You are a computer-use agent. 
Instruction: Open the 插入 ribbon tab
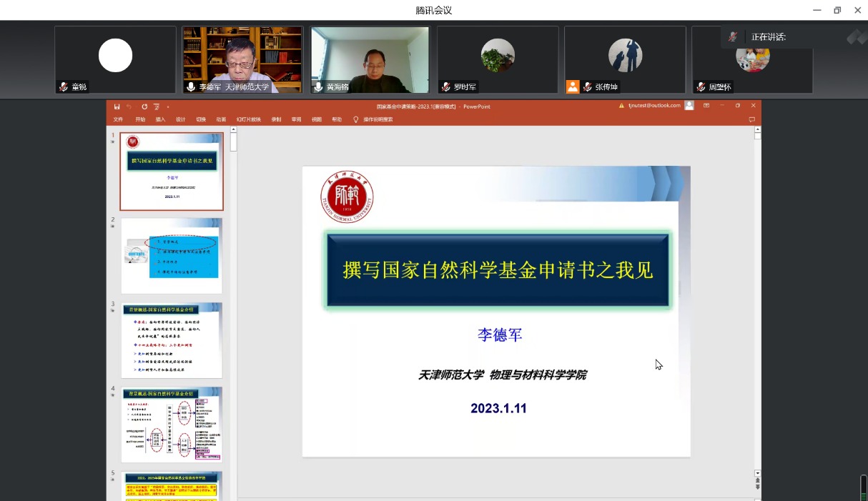click(160, 119)
